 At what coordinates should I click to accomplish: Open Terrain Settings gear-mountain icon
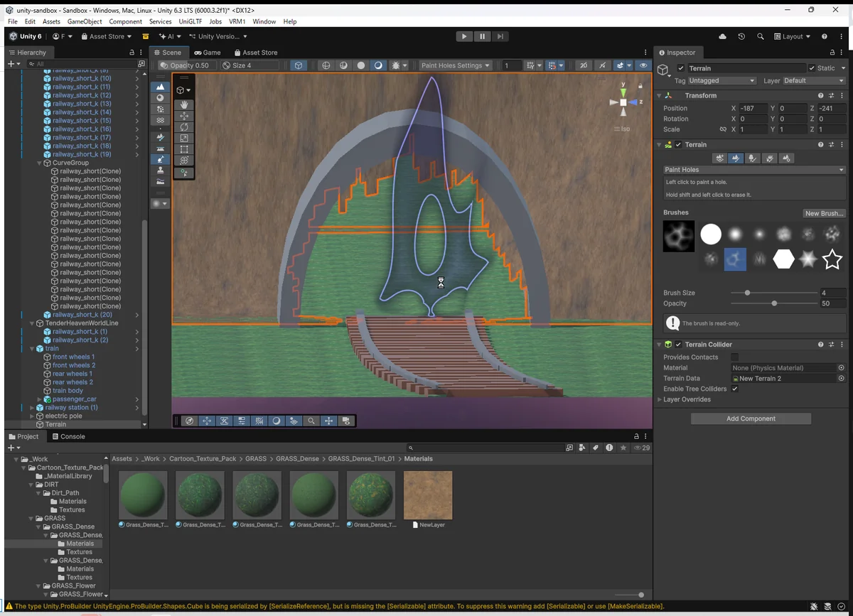pyautogui.click(x=786, y=158)
